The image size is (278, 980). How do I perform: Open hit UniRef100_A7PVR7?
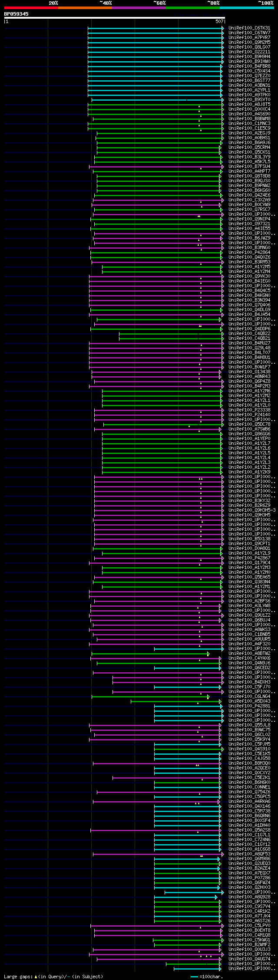(249, 37)
